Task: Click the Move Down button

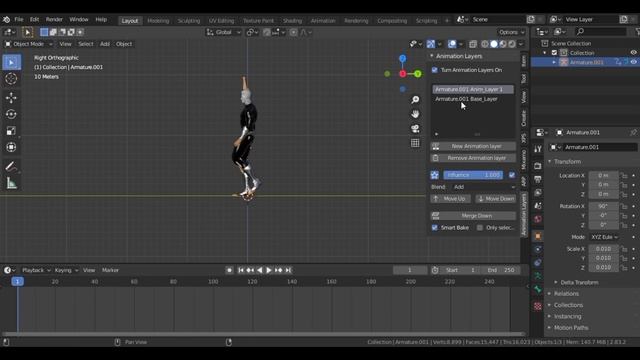Action: 496,199
